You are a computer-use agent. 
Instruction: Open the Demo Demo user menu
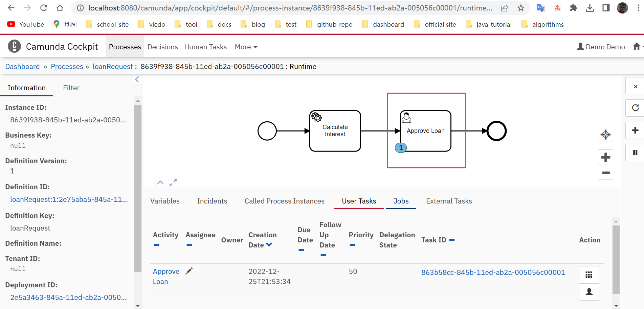click(601, 47)
